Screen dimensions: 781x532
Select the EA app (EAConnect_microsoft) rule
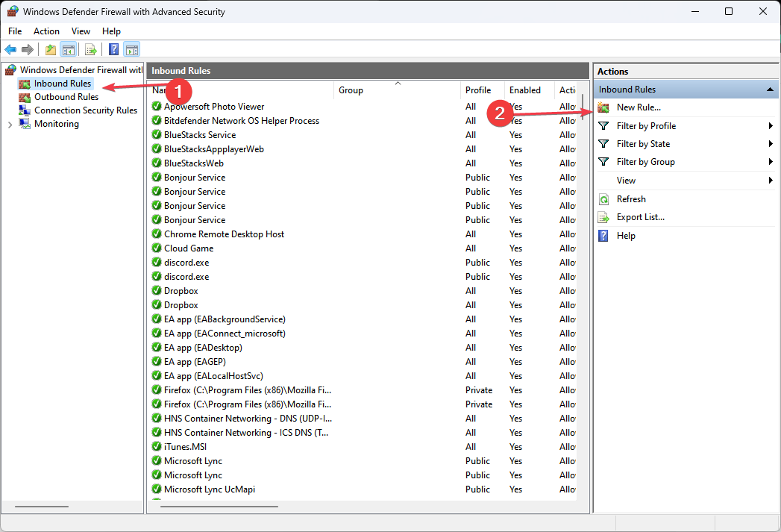225,334
